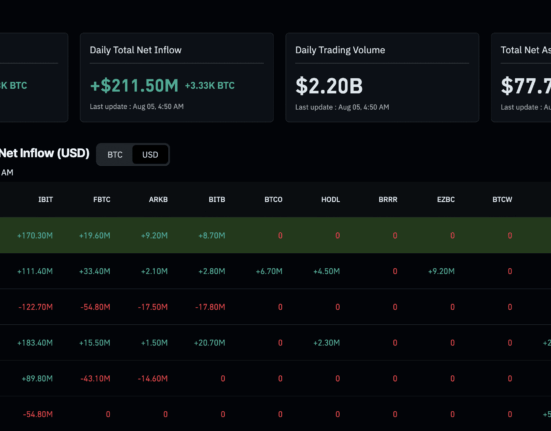Select the +33.40M FBTC cell

pos(95,271)
